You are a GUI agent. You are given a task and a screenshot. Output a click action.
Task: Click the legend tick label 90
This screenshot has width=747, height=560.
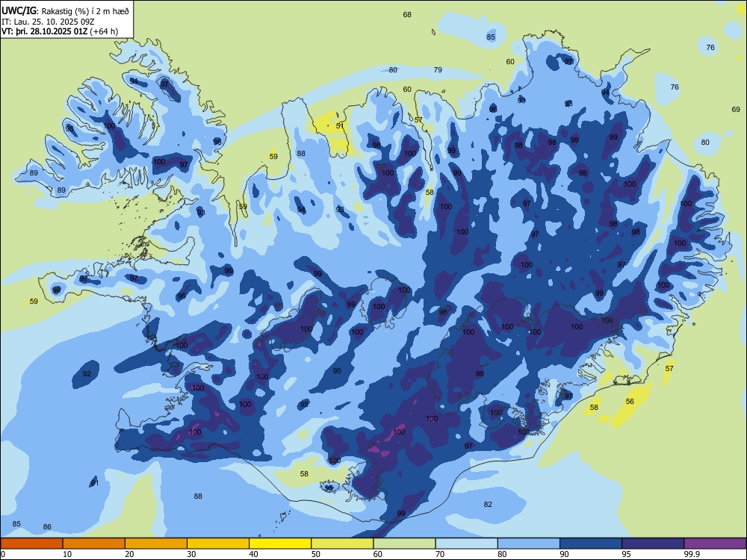coord(564,554)
